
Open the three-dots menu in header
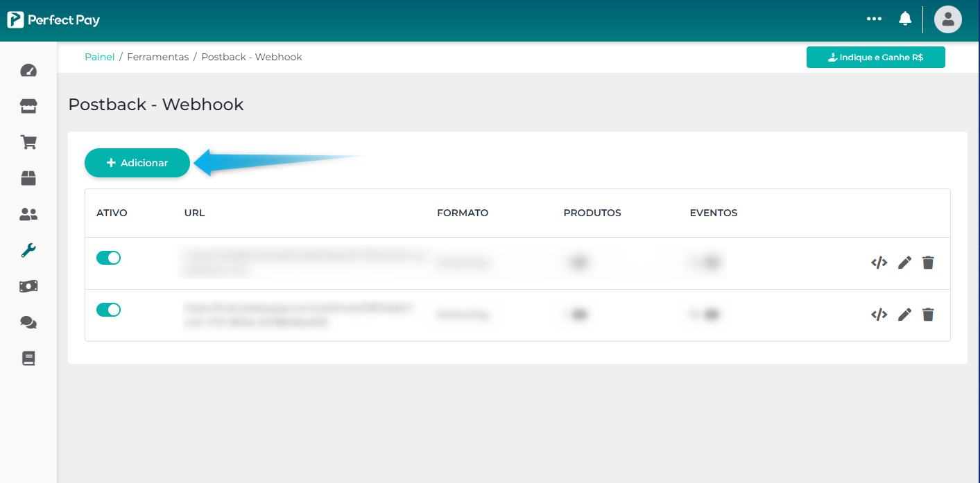click(x=874, y=19)
